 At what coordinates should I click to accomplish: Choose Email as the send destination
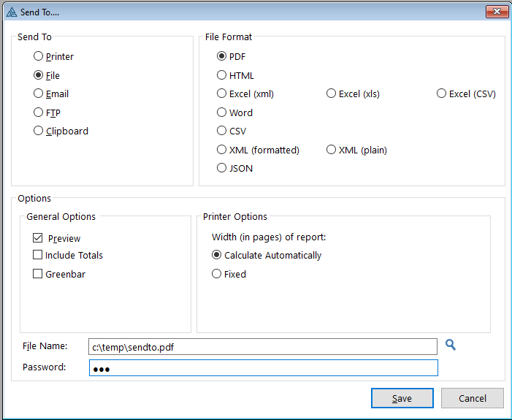pyautogui.click(x=39, y=93)
